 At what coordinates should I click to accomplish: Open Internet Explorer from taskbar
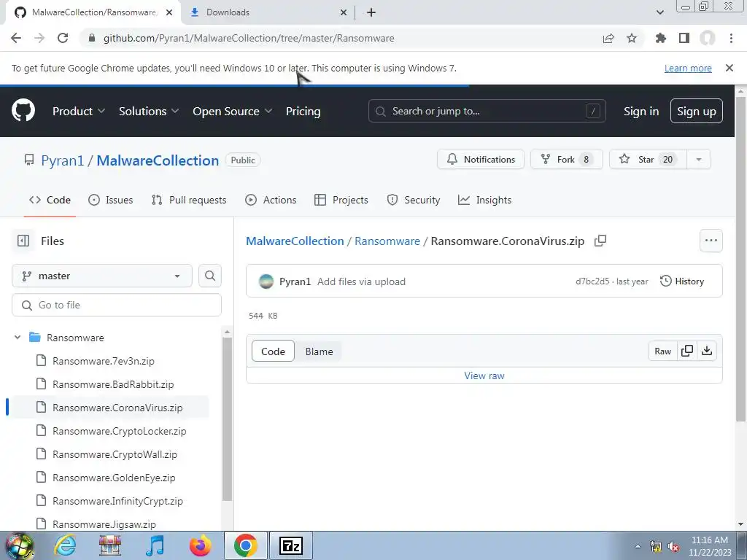click(65, 545)
